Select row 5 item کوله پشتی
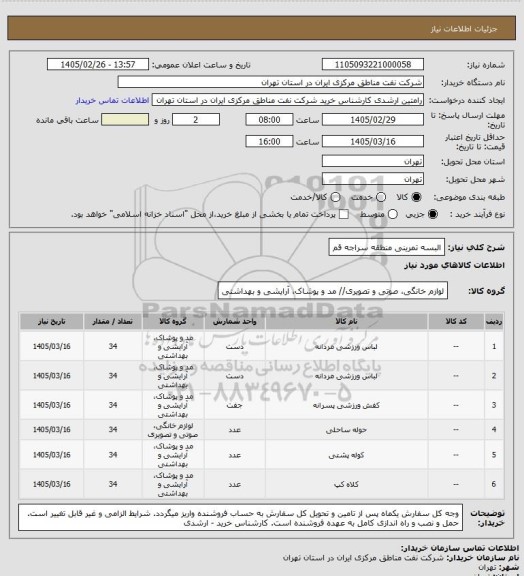This screenshot has width=524, height=576. point(346,456)
